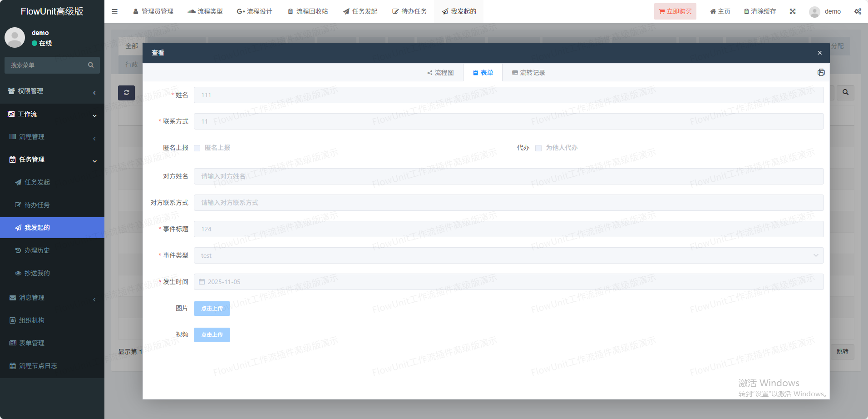Enable the 为他人代办 checkbox
Screen dimensions: 868x419
coord(538,148)
